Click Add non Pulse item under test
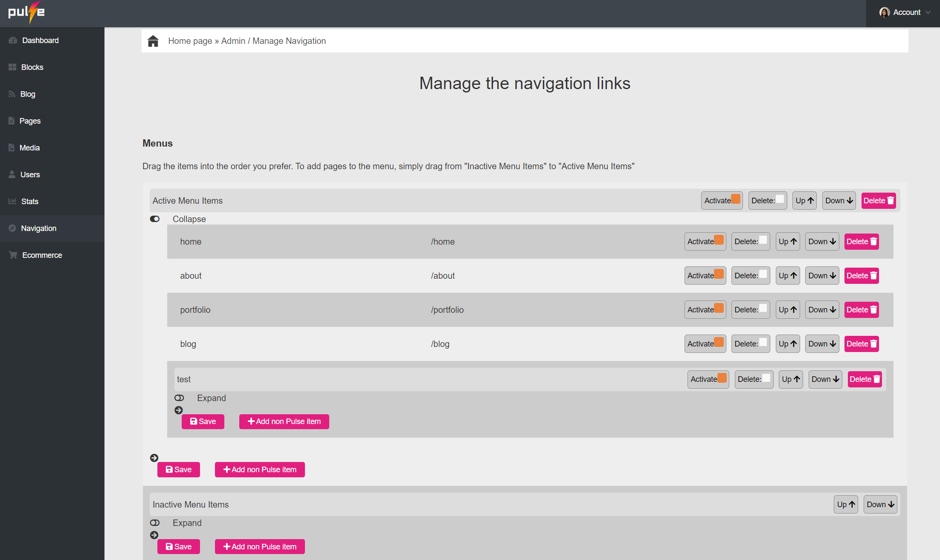This screenshot has height=560, width=940. point(284,421)
